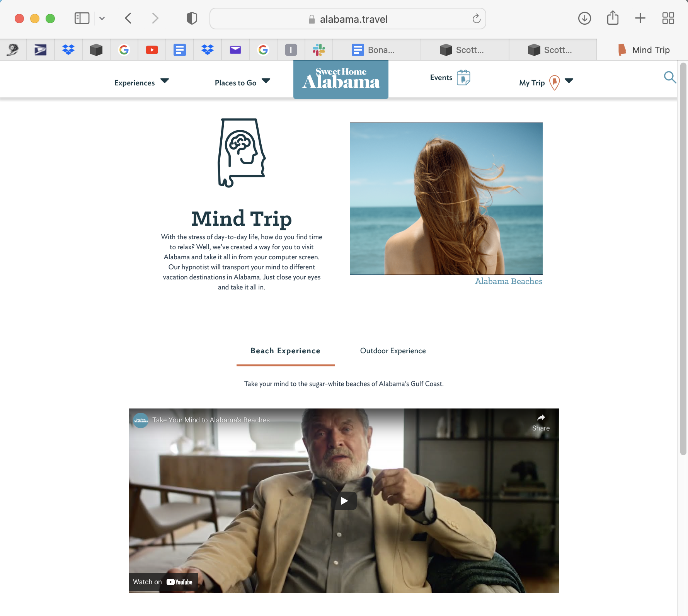Open privacy report shield icon

(192, 18)
